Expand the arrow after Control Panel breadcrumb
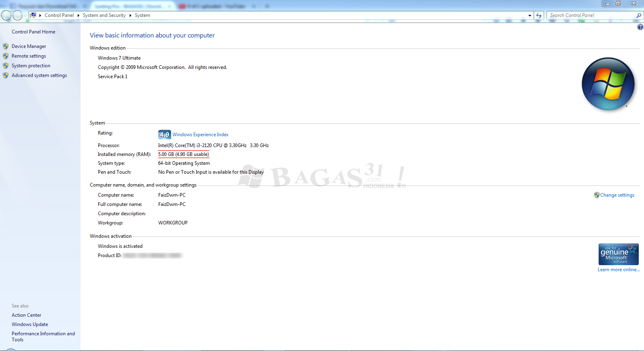 79,15
